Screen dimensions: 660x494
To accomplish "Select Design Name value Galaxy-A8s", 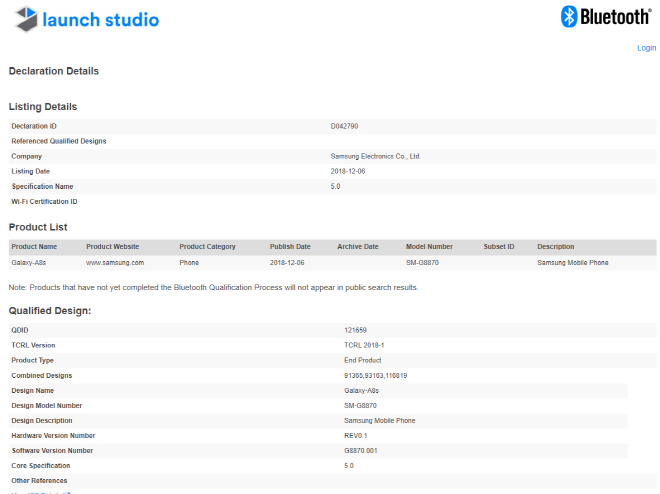I will point(361,390).
